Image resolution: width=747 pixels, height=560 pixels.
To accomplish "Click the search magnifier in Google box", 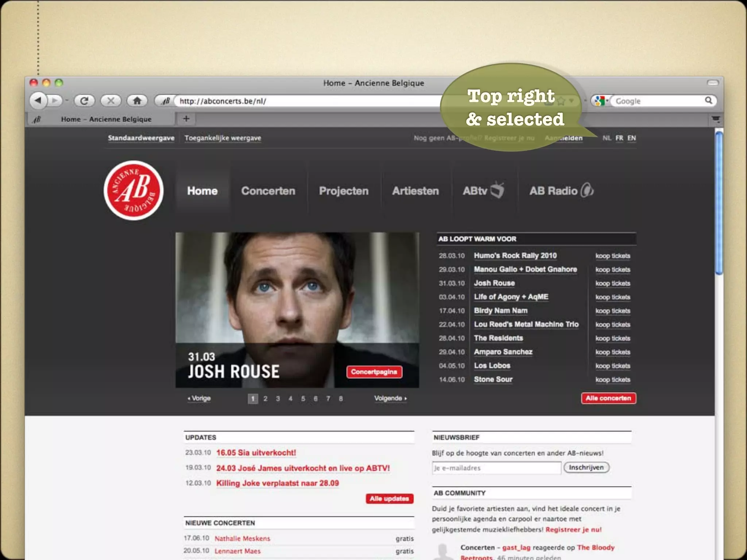I will tap(708, 100).
